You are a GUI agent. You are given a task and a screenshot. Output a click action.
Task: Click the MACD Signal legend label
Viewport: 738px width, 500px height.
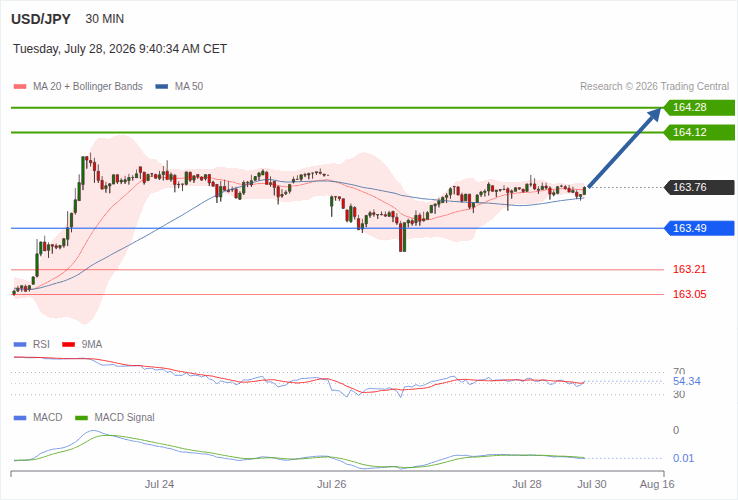124,418
